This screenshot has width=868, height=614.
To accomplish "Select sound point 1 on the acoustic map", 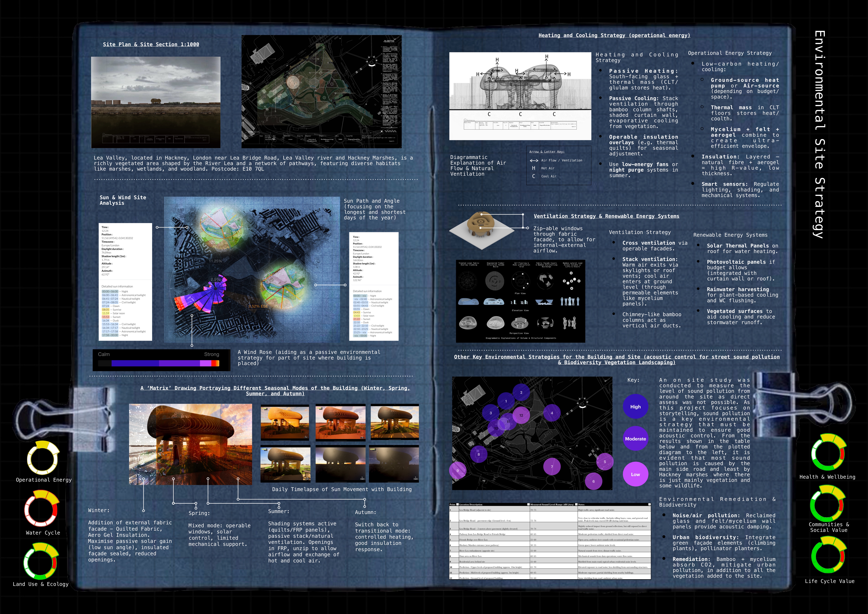I will coord(506,401).
